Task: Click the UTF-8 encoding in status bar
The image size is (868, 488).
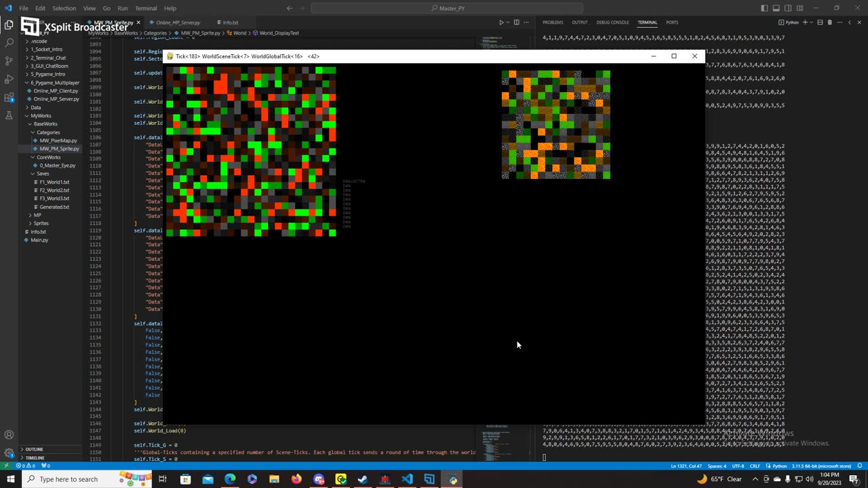Action: (x=737, y=466)
